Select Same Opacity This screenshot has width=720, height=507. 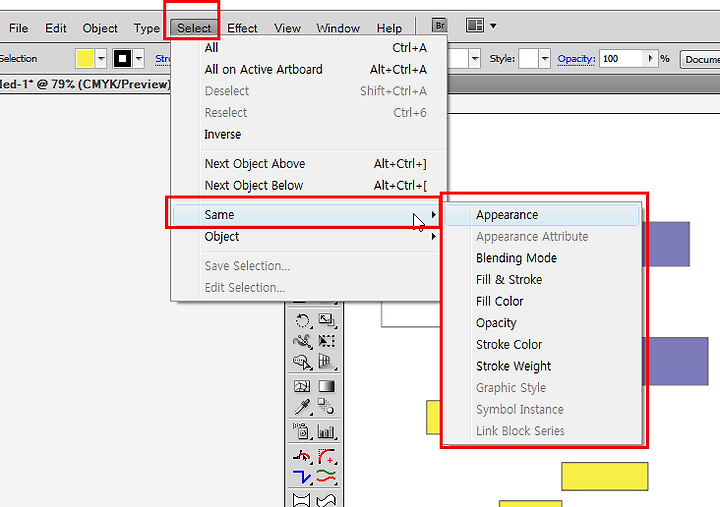pos(542,323)
